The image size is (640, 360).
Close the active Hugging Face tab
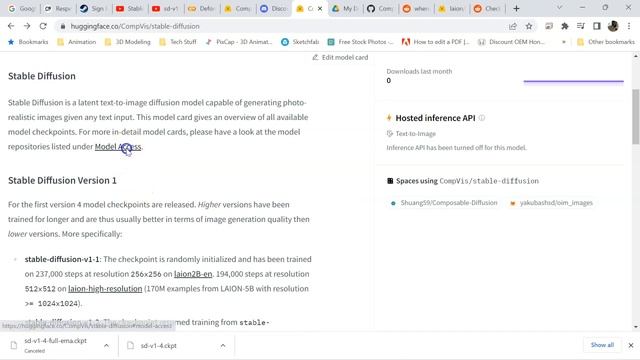pos(320,9)
